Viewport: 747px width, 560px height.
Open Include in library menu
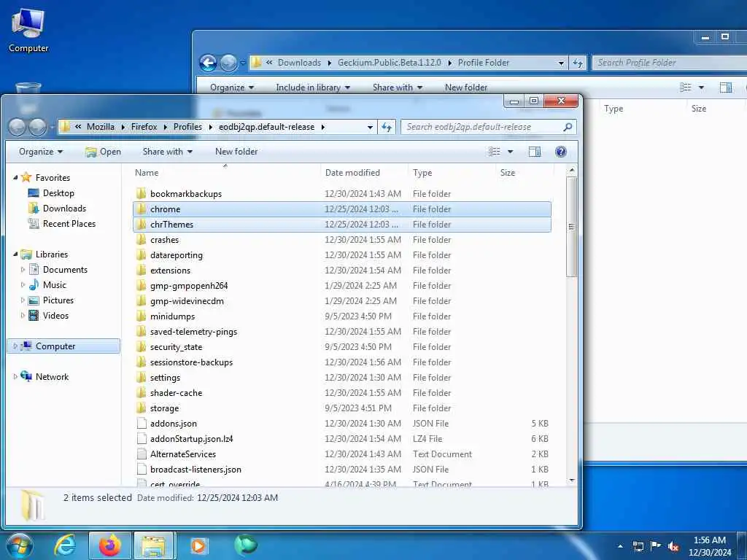[x=313, y=87]
